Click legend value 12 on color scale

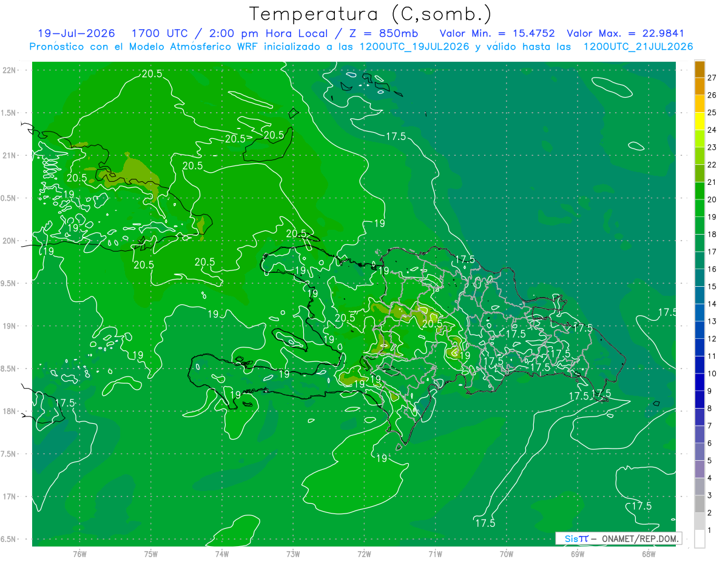[x=712, y=338]
